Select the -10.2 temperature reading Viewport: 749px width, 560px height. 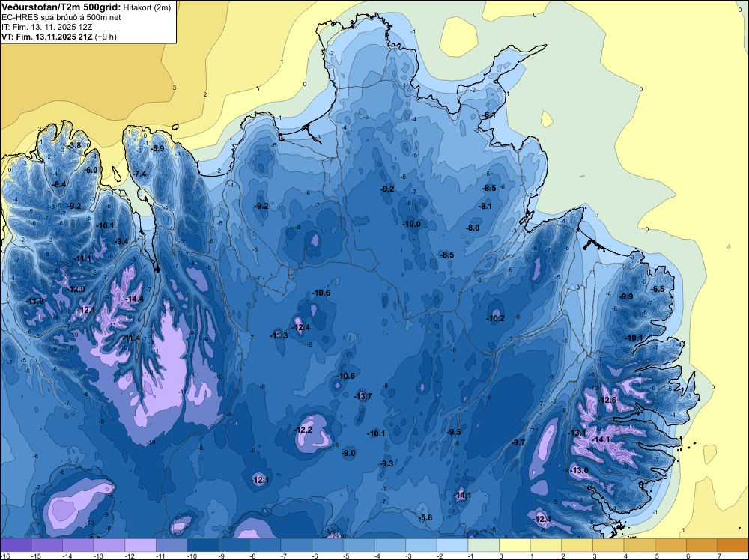(x=495, y=318)
